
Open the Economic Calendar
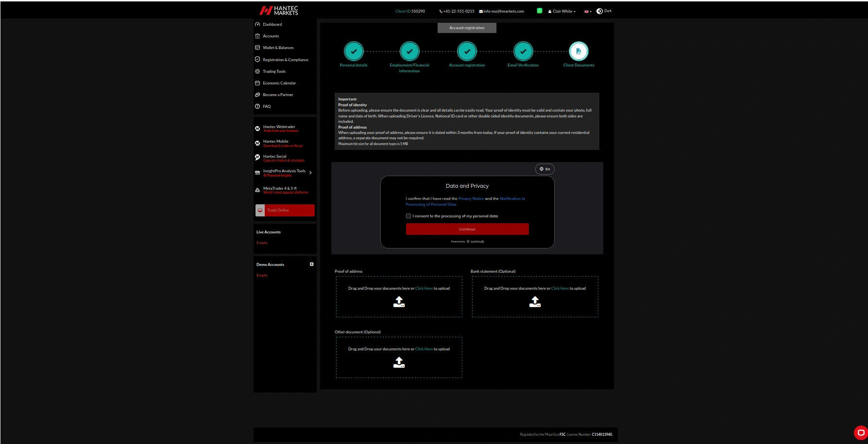(279, 83)
